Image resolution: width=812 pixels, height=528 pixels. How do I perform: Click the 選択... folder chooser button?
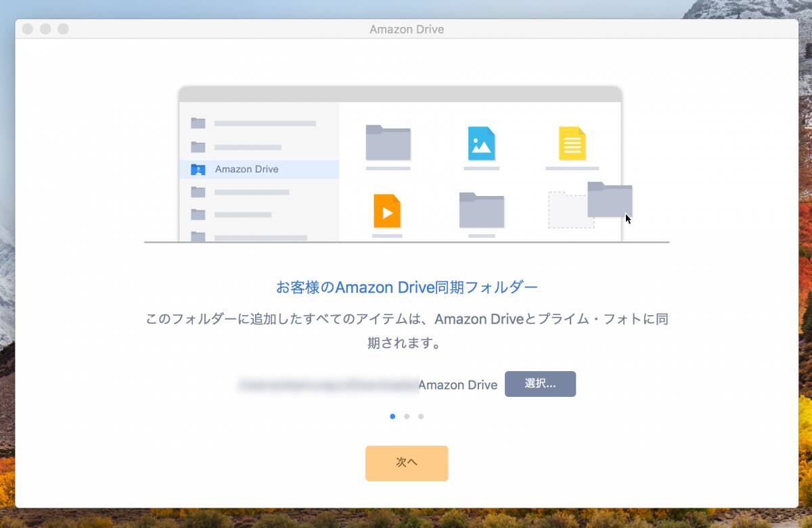(x=540, y=384)
